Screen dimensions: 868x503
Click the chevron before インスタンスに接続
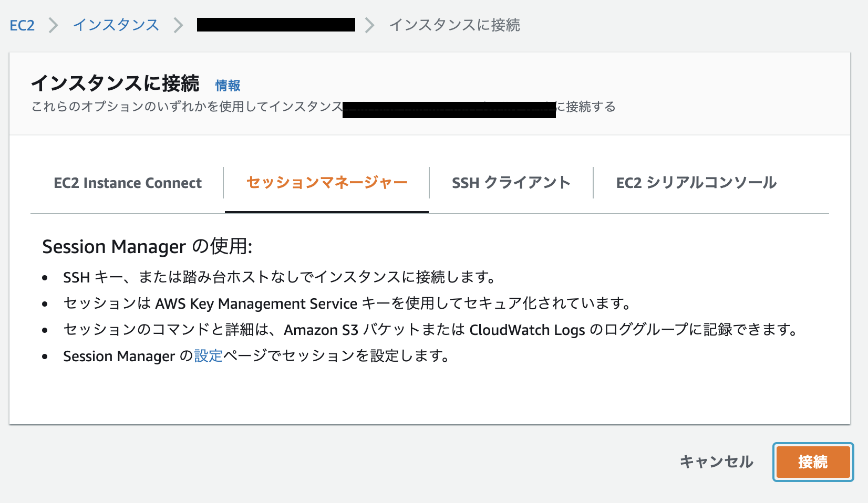pos(371,25)
